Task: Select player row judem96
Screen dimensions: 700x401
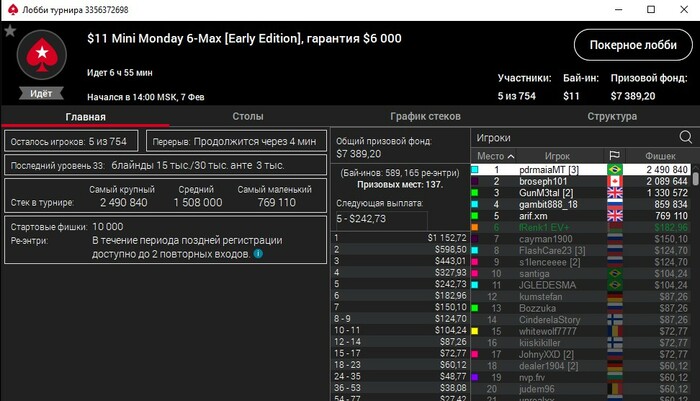Action: click(581, 389)
